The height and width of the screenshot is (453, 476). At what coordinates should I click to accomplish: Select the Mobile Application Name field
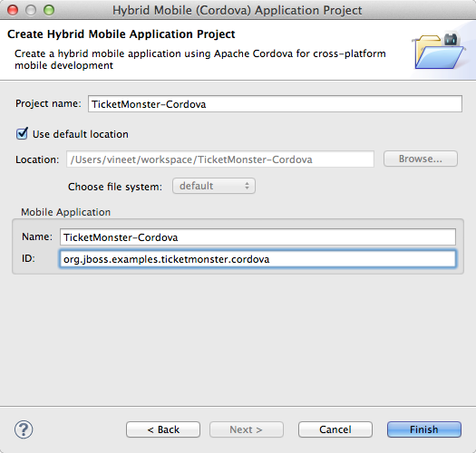[x=257, y=237]
